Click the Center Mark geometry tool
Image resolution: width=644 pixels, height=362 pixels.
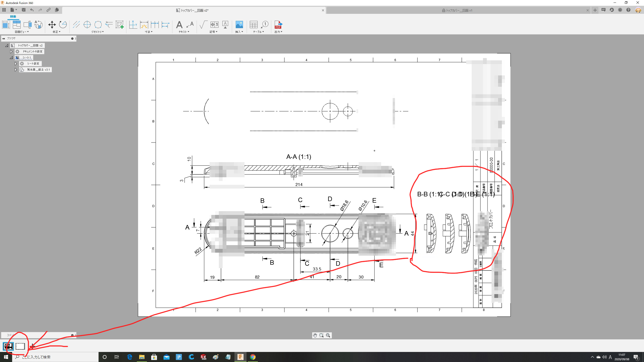click(x=87, y=25)
